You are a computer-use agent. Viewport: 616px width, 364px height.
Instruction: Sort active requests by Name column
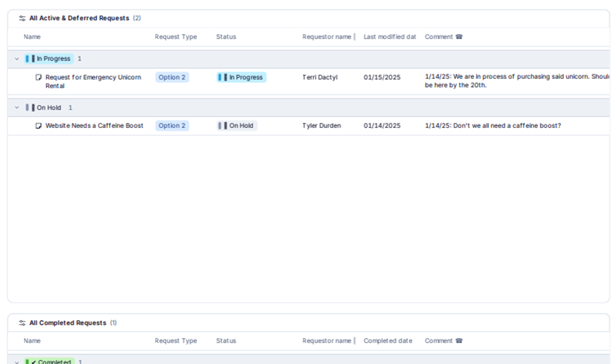click(x=32, y=37)
